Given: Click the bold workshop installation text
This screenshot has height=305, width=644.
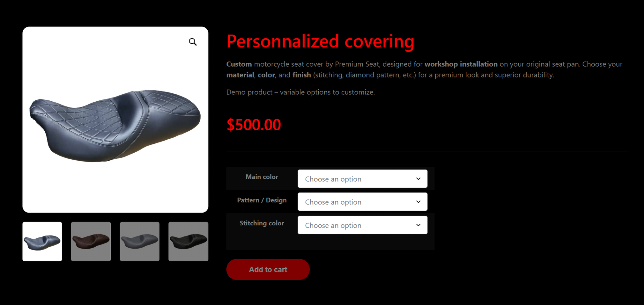Looking at the screenshot, I should pyautogui.click(x=461, y=64).
